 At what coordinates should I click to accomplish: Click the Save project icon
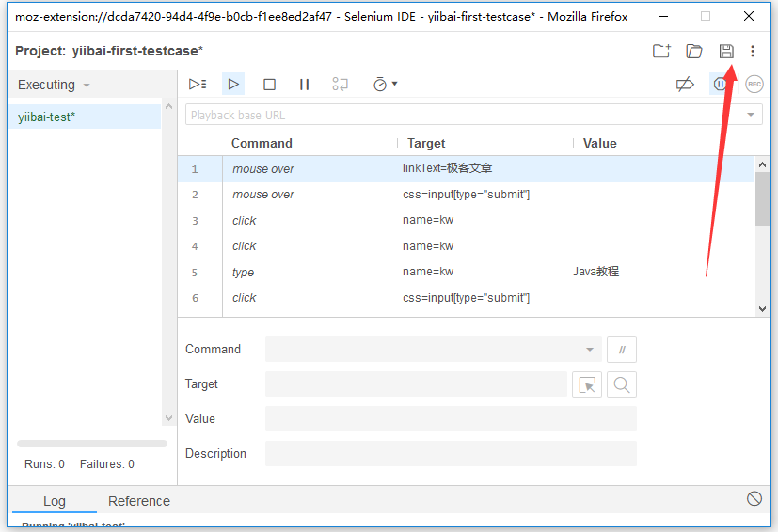(x=725, y=51)
